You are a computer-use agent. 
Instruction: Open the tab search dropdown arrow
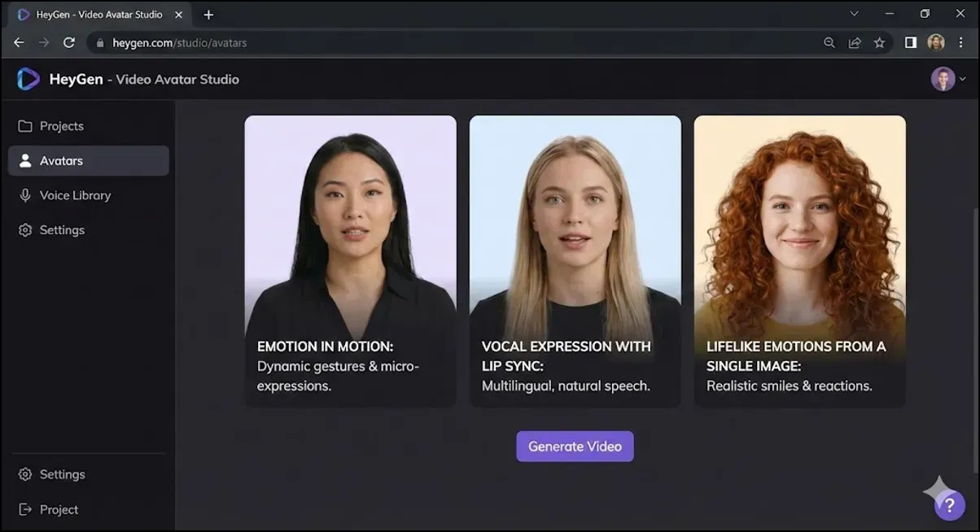(854, 14)
